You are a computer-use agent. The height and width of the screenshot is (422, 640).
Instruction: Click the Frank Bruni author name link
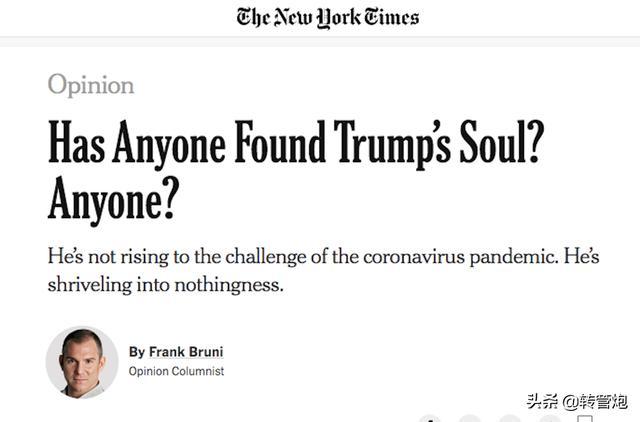pyautogui.click(x=186, y=352)
